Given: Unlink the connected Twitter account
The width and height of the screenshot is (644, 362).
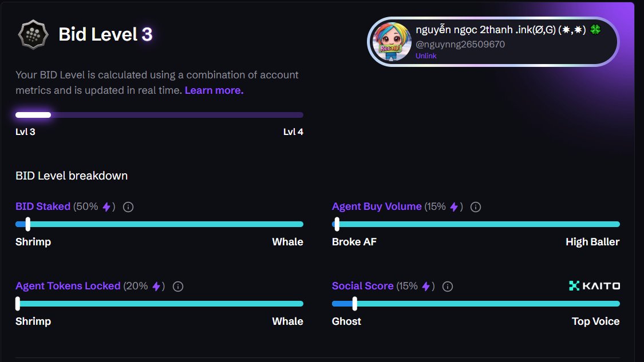Looking at the screenshot, I should 426,56.
